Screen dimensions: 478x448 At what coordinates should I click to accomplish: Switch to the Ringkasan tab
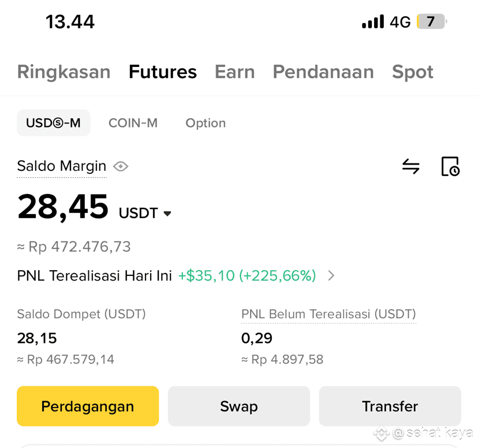64,72
